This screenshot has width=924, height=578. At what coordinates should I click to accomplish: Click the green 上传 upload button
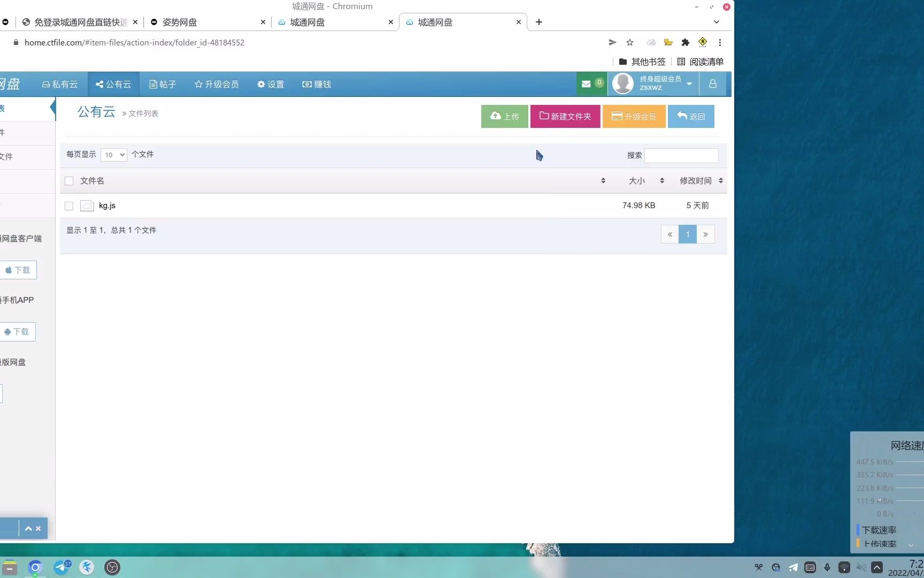click(505, 116)
